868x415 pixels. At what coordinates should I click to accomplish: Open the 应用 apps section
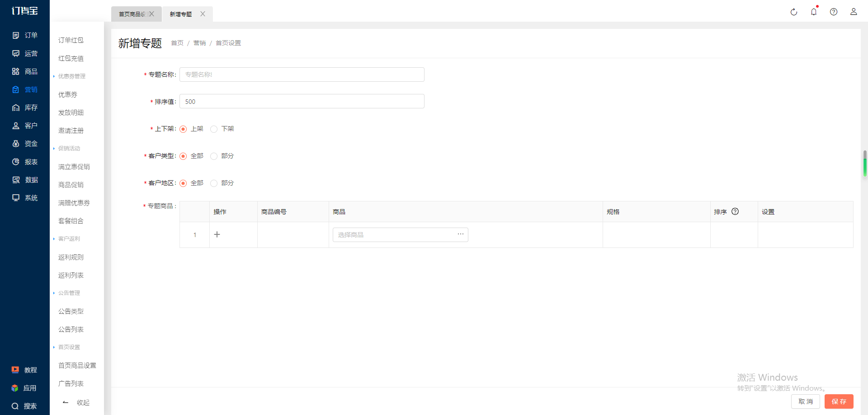tap(24, 388)
